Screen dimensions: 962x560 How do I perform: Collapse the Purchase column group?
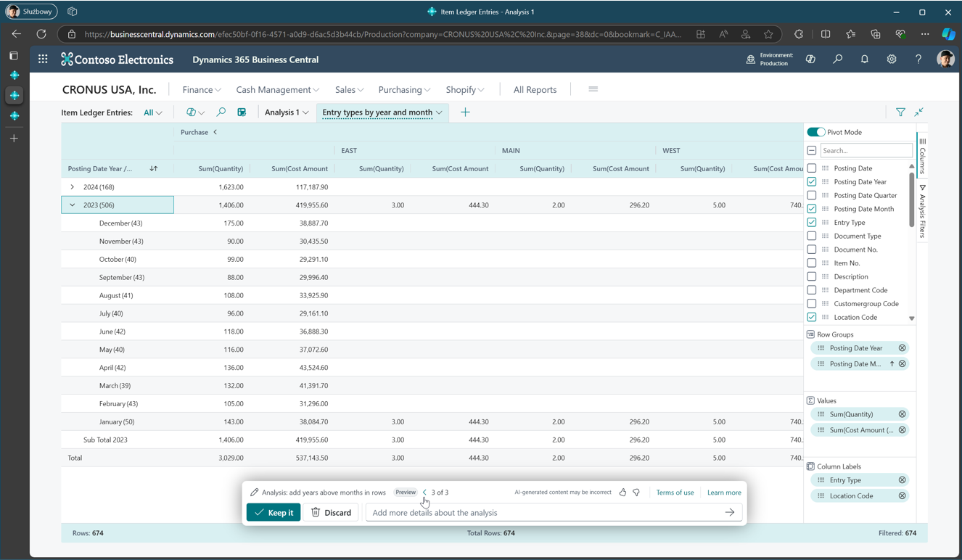coord(215,132)
